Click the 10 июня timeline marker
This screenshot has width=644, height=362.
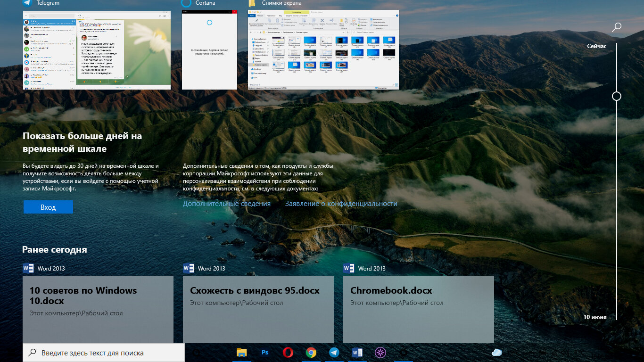point(594,317)
